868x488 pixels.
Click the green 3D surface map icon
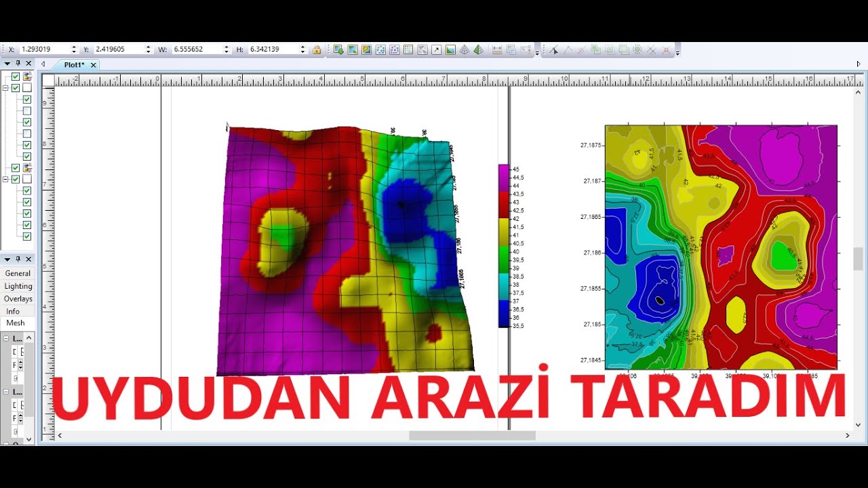[x=478, y=49]
